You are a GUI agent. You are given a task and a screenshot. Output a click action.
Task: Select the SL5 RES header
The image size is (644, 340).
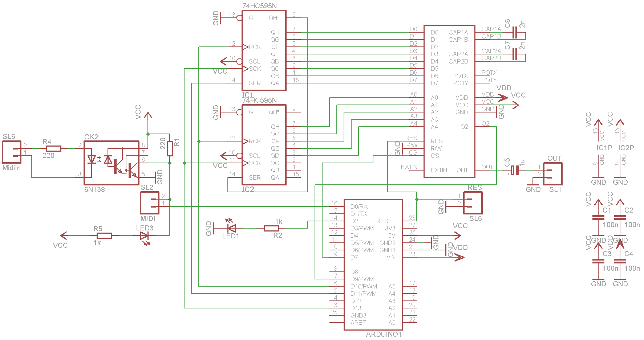[x=473, y=203]
